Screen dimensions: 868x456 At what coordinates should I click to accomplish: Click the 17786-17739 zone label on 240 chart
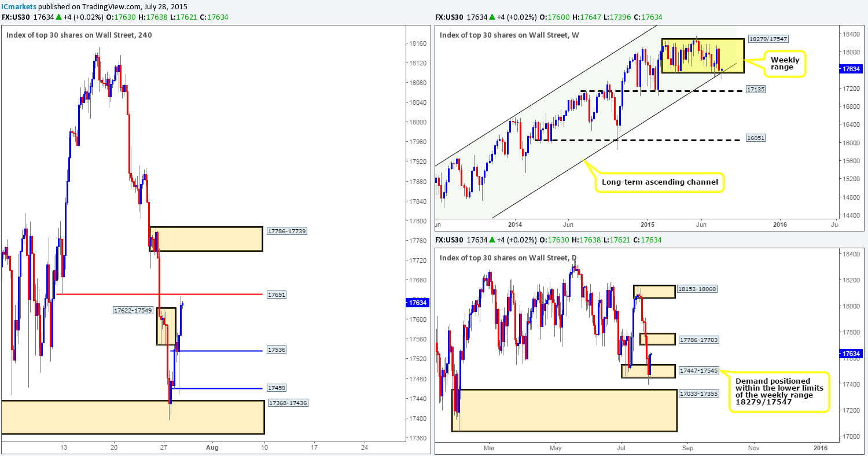287,231
